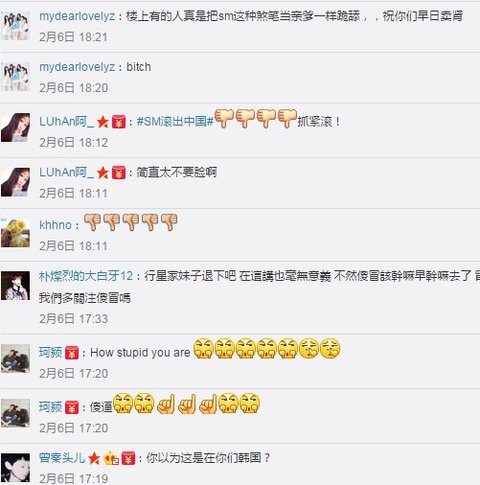
Task: Open the #SM滚出中国# hashtag link
Action: (175, 121)
